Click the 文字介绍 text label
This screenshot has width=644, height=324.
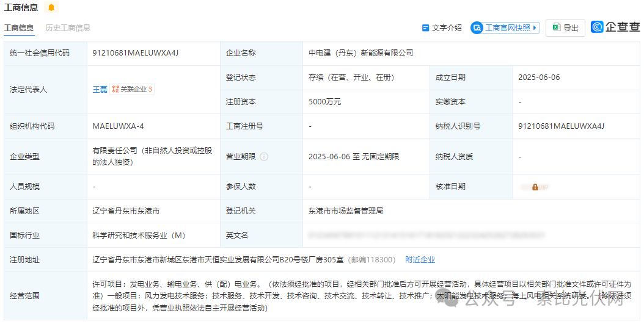point(447,28)
